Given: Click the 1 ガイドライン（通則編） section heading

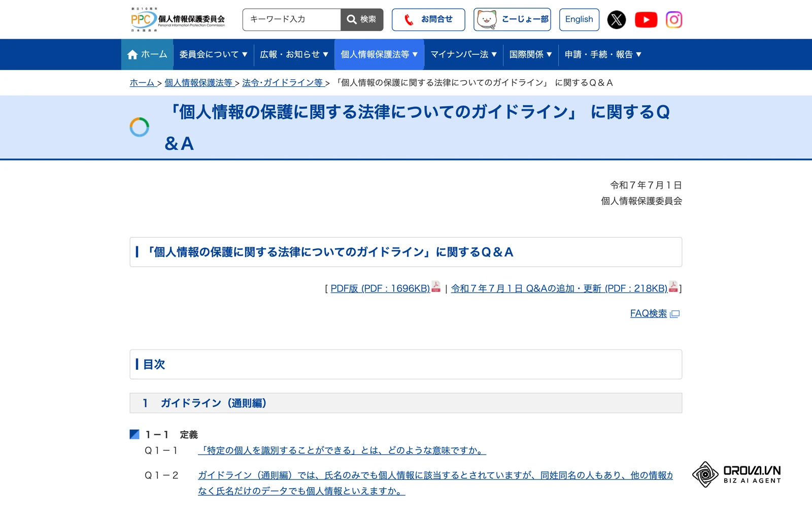Looking at the screenshot, I should 405,403.
